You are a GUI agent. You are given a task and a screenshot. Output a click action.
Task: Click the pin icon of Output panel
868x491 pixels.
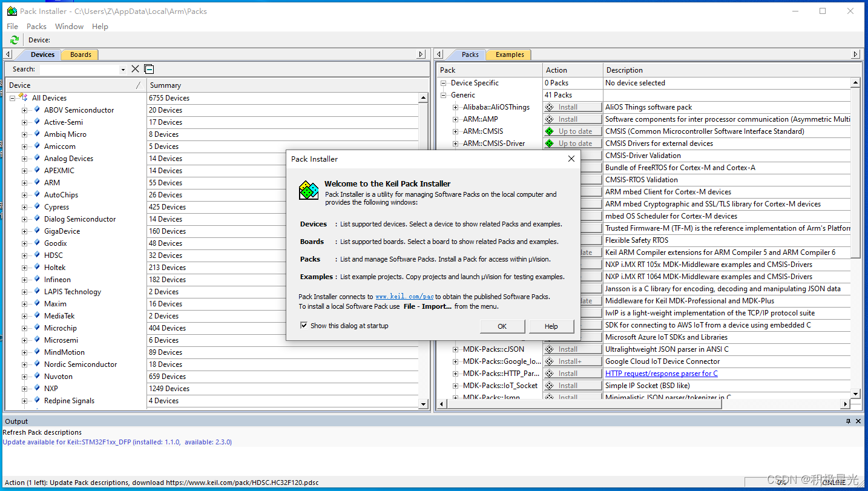coord(849,421)
